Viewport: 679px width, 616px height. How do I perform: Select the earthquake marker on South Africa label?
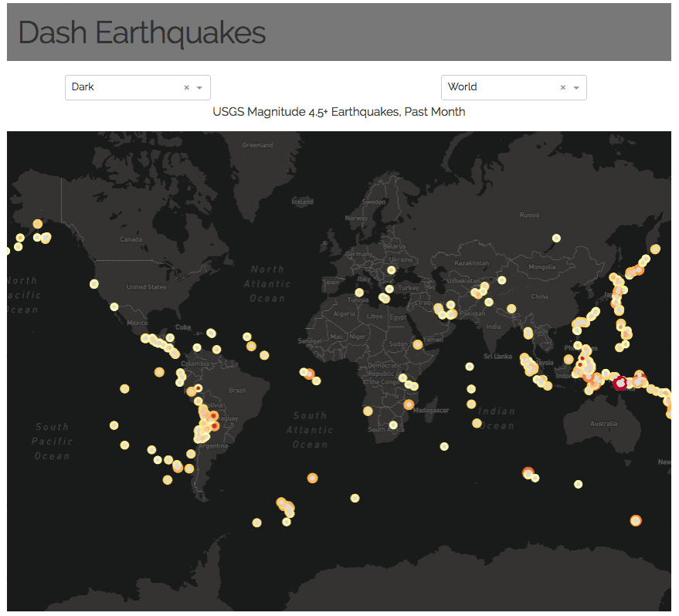393,425
